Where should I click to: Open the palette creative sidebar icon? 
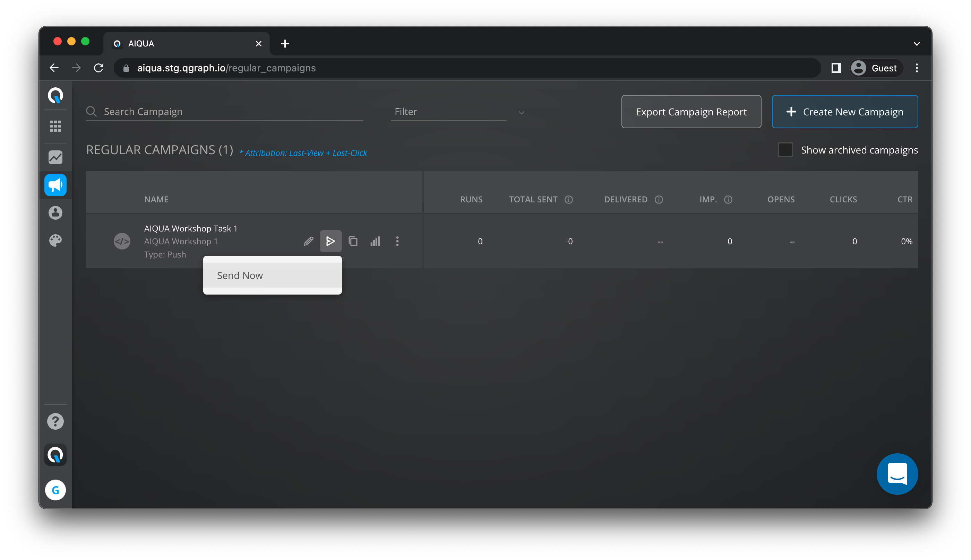coord(55,240)
